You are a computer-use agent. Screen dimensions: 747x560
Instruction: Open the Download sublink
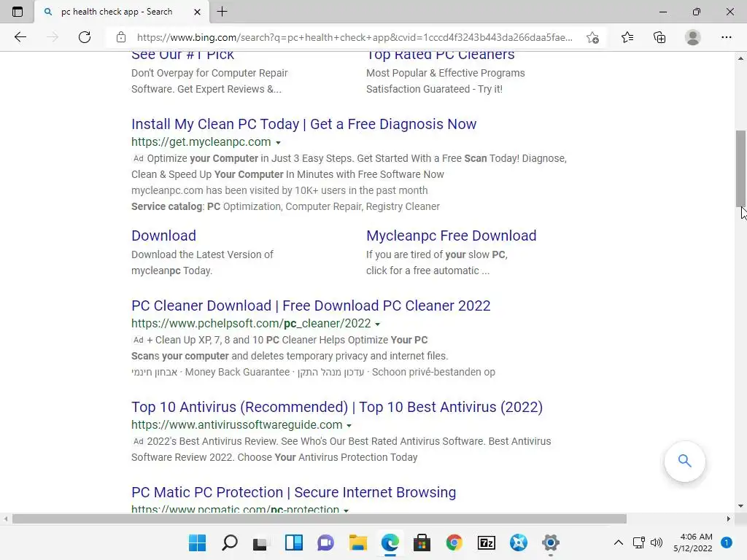click(x=164, y=236)
